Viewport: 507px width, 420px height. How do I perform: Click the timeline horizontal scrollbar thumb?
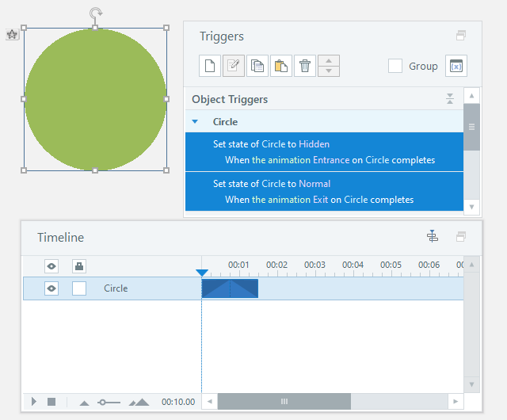[284, 402]
